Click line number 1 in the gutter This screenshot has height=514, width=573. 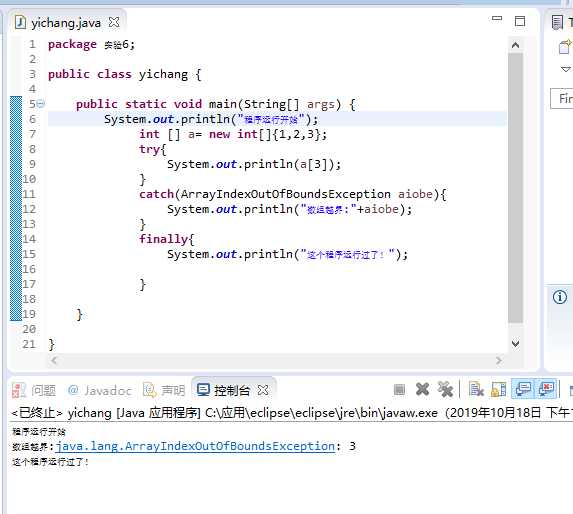point(32,44)
